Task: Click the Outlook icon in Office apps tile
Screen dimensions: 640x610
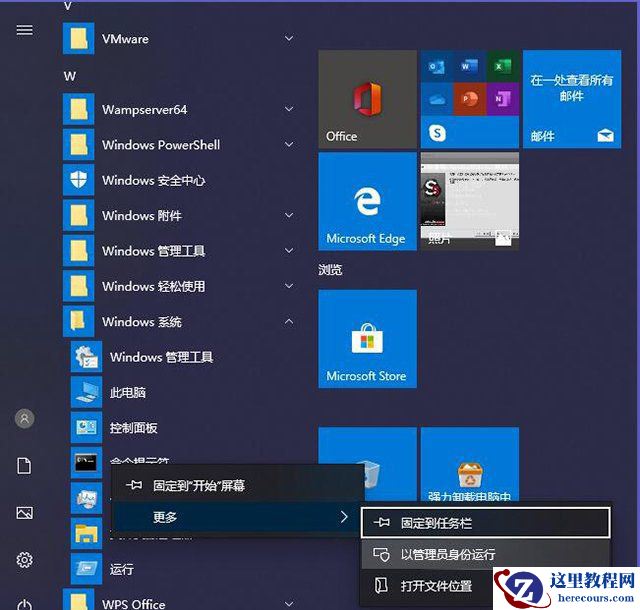Action: click(x=437, y=66)
